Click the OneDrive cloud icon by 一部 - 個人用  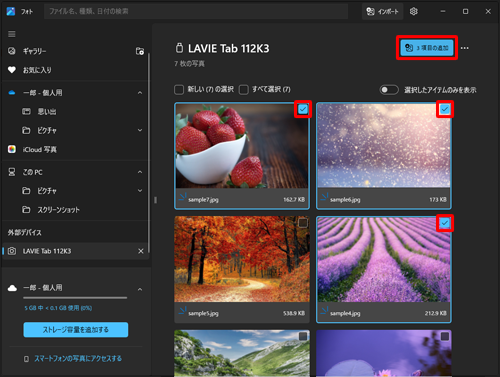(x=12, y=93)
